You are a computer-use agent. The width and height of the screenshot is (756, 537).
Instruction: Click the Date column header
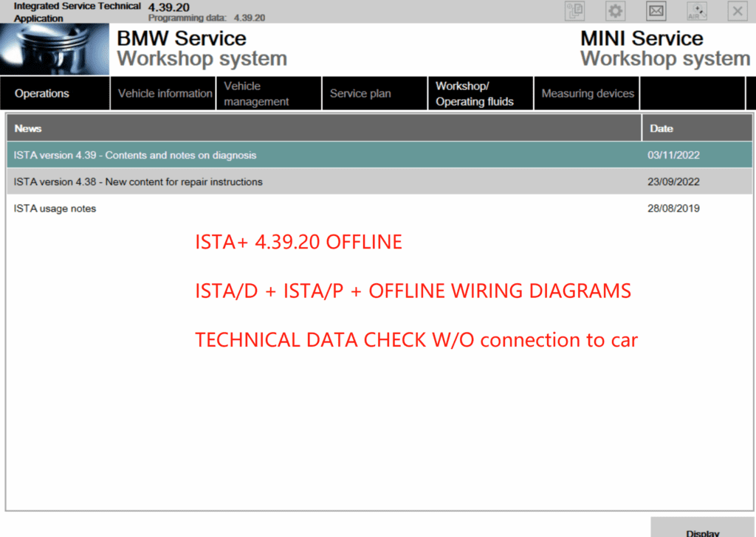[x=697, y=128]
